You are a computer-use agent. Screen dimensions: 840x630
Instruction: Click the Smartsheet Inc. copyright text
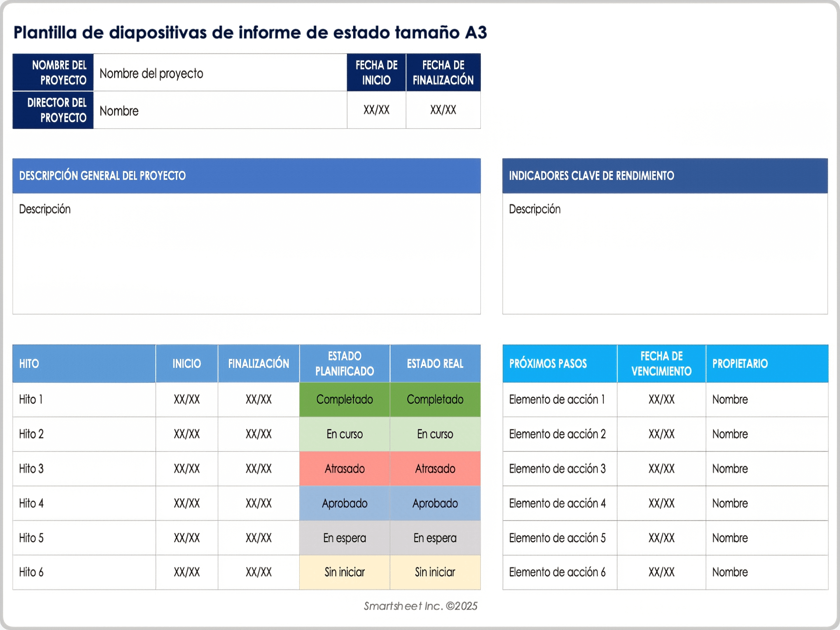click(420, 606)
